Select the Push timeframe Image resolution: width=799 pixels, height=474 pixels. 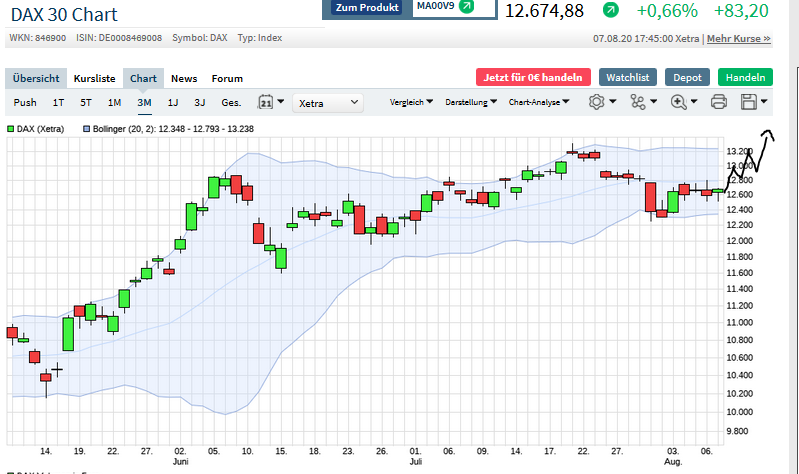tap(25, 102)
